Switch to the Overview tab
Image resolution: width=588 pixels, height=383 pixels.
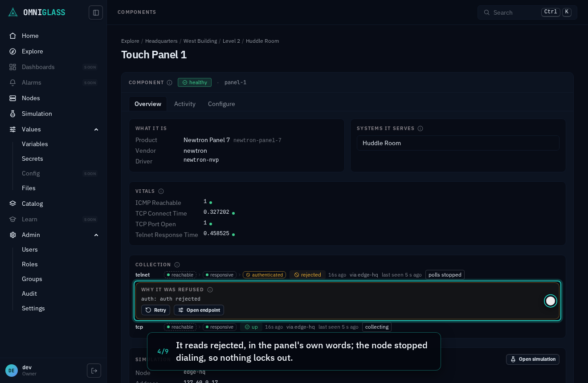coord(148,104)
